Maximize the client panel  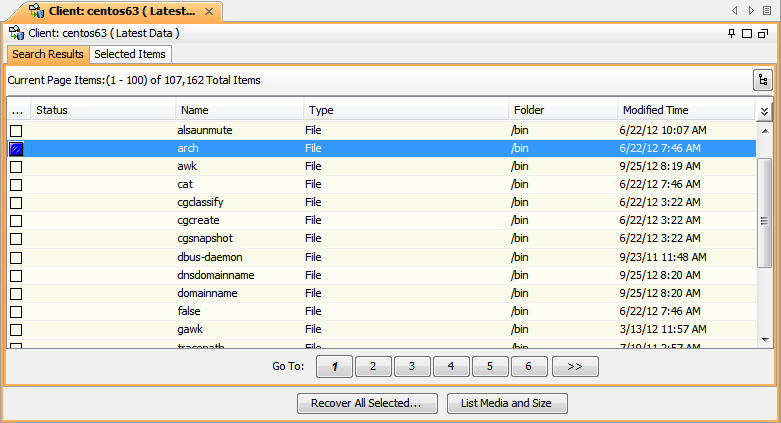pos(747,34)
